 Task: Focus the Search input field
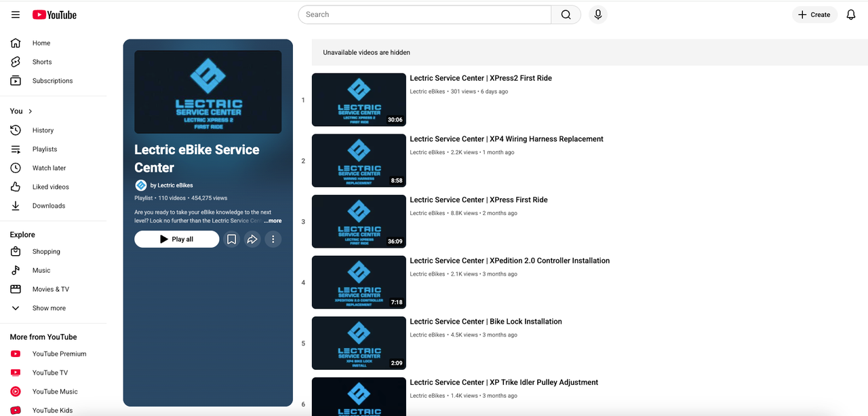click(x=425, y=14)
